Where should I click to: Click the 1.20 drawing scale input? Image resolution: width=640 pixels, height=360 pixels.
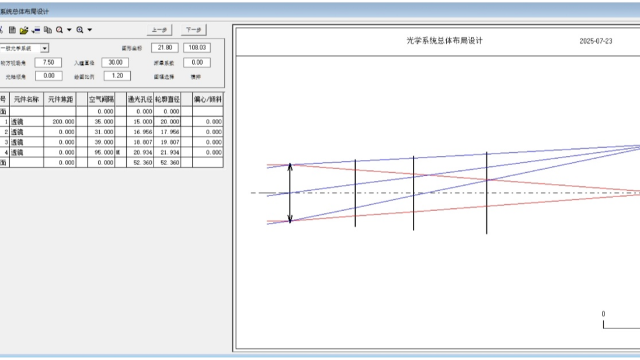point(117,76)
